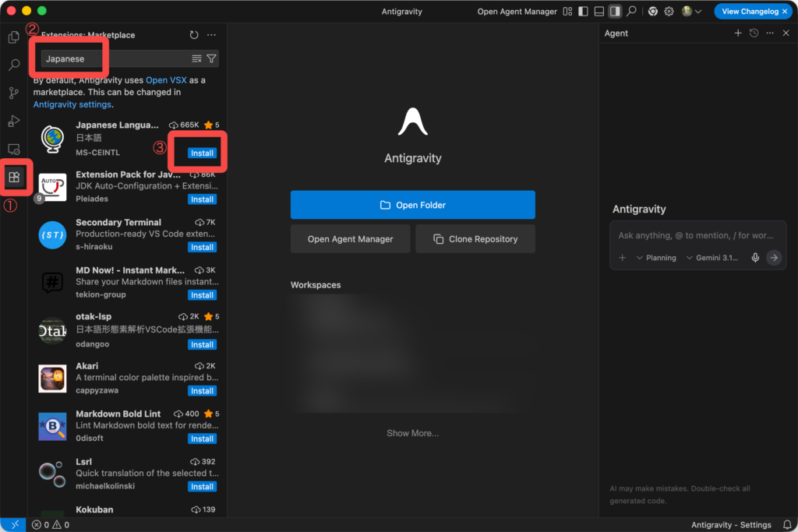The image size is (798, 532).
Task: Open the Explorer view in activity bar
Action: [13, 37]
